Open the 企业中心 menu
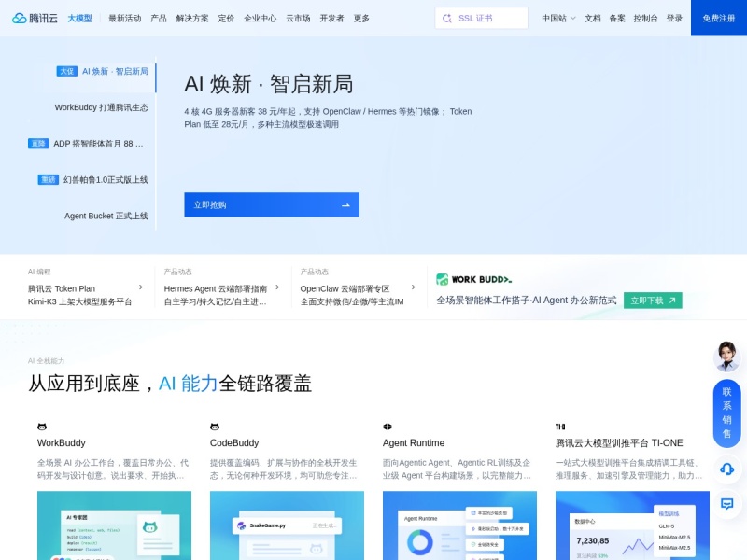The height and width of the screenshot is (560, 747). pos(261,18)
